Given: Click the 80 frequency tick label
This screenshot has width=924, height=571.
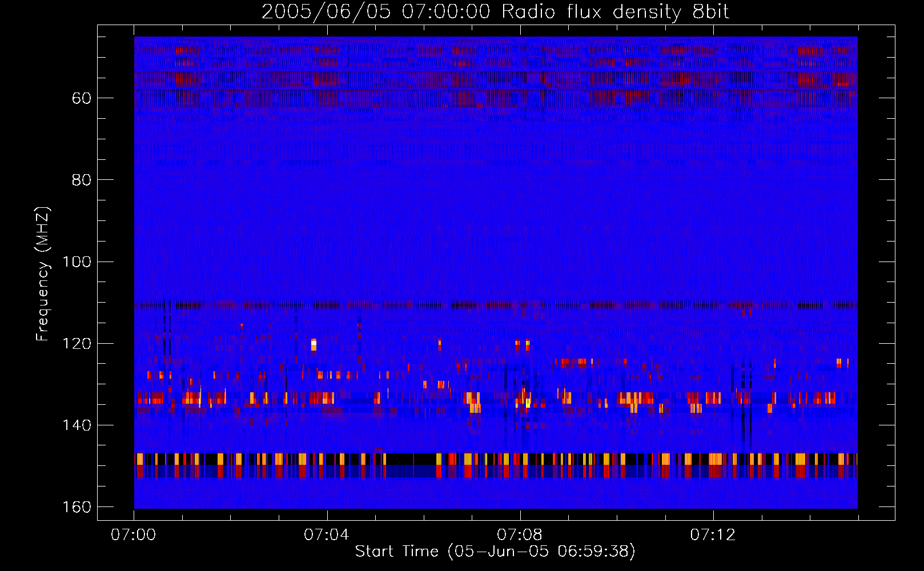Looking at the screenshot, I should (82, 180).
